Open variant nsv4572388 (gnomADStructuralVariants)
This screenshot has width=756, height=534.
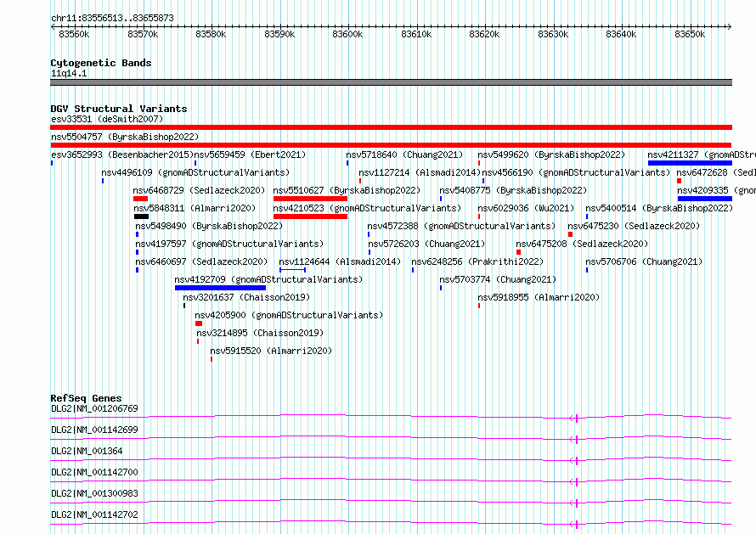pyautogui.click(x=461, y=226)
